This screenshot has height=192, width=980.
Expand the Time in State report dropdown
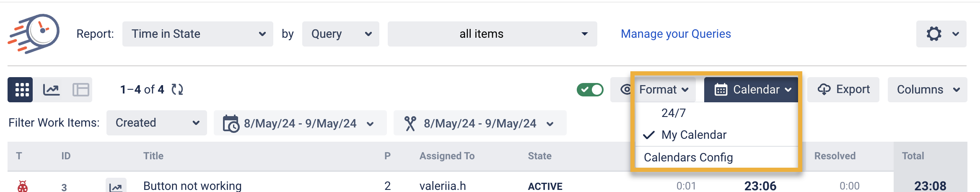pos(197,34)
